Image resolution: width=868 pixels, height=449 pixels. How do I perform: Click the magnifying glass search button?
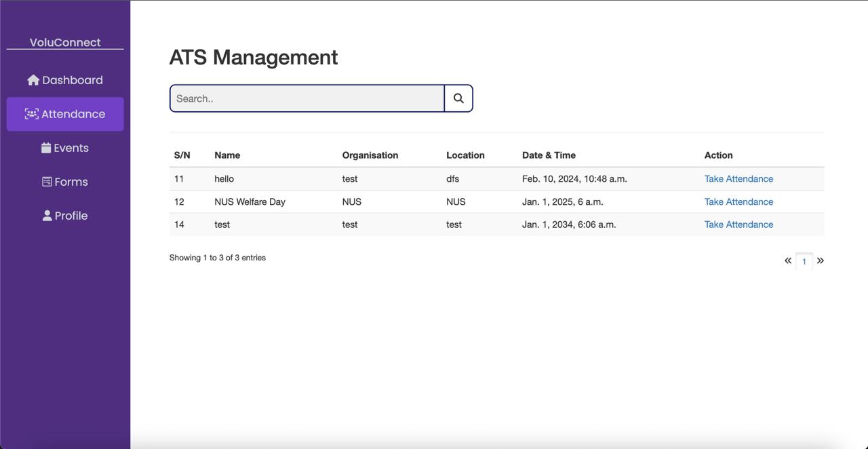(x=458, y=98)
